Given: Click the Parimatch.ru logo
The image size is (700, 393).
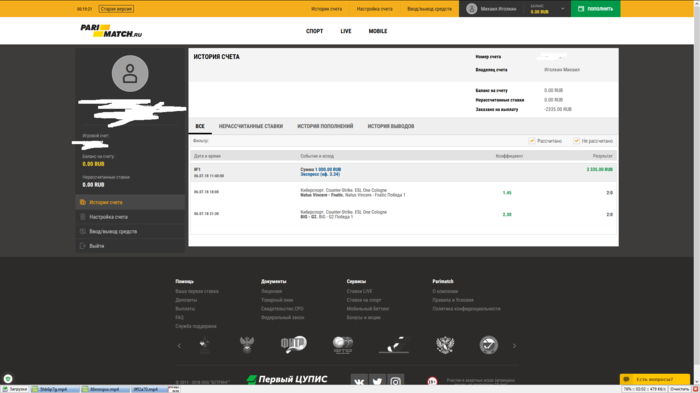Looking at the screenshot, I should point(111,31).
